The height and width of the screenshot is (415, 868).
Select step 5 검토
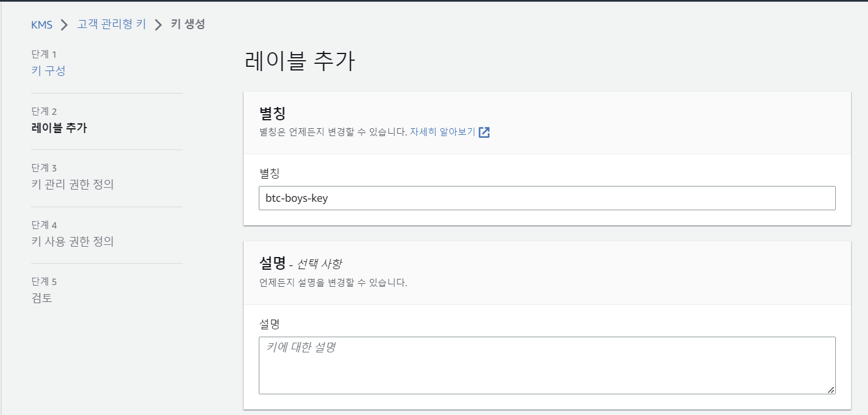[x=42, y=298]
